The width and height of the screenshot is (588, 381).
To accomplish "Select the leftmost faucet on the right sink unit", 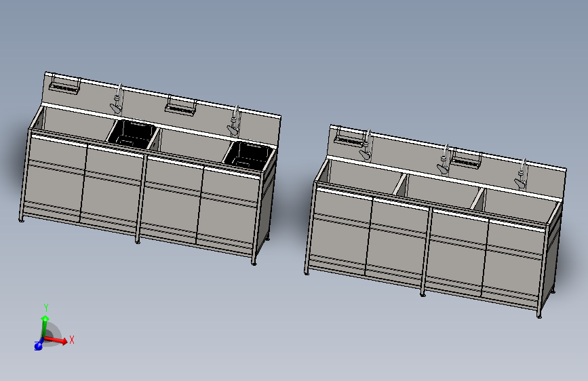I will (x=366, y=145).
